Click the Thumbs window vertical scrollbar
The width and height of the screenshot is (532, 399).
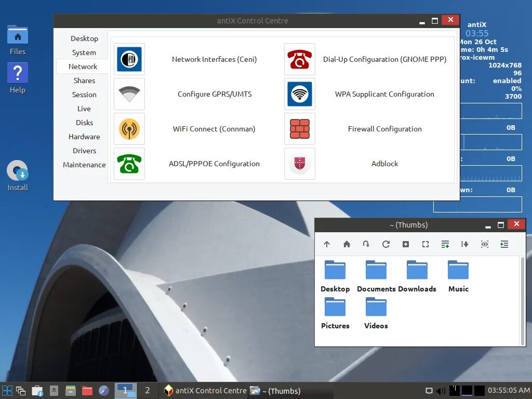[522, 301]
